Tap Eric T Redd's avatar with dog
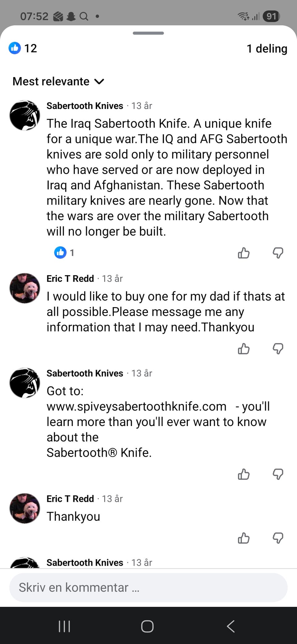 click(x=25, y=288)
